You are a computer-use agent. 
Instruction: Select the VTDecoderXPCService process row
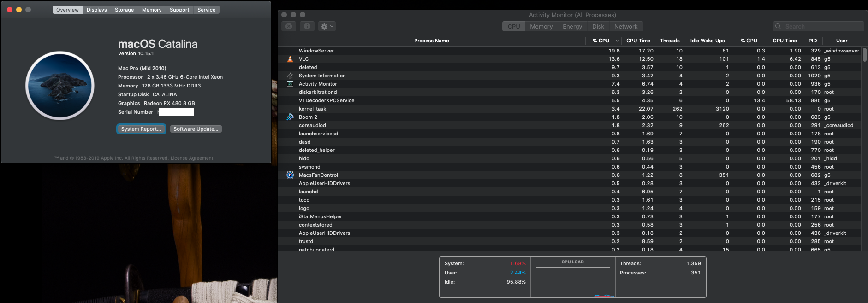569,100
